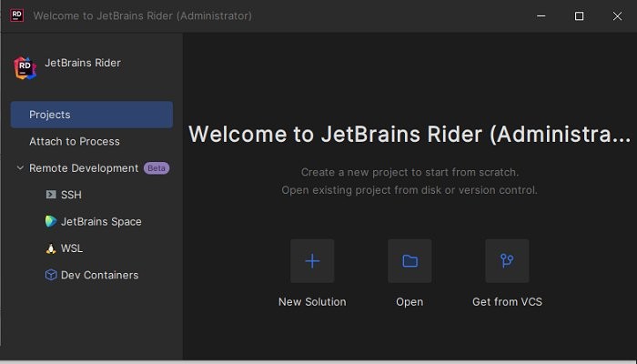Click the RD app icon in title bar
Viewport: 637px width, 364px height.
point(16,15)
